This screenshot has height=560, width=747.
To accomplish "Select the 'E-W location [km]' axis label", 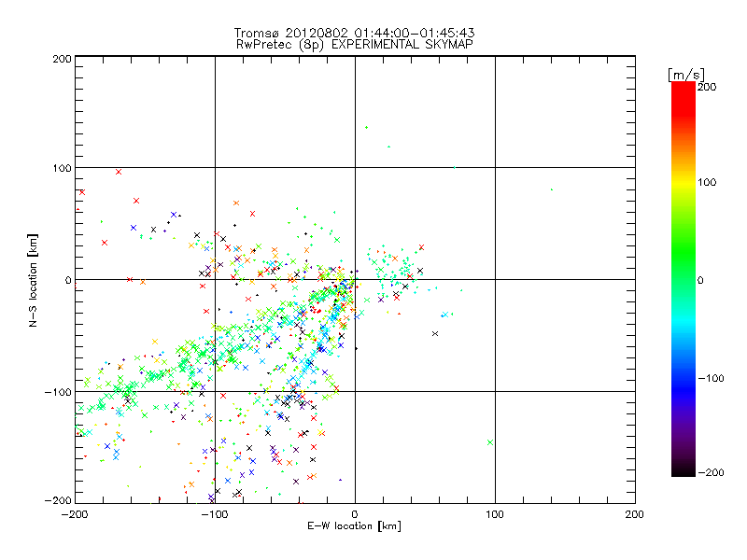I will pyautogui.click(x=354, y=526).
